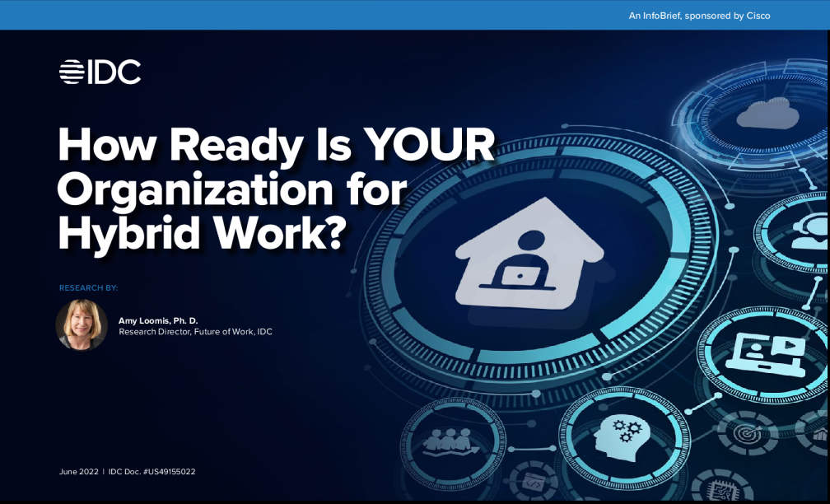Click the IDC logo
Viewport: 830px width, 504px height.
(x=100, y=72)
